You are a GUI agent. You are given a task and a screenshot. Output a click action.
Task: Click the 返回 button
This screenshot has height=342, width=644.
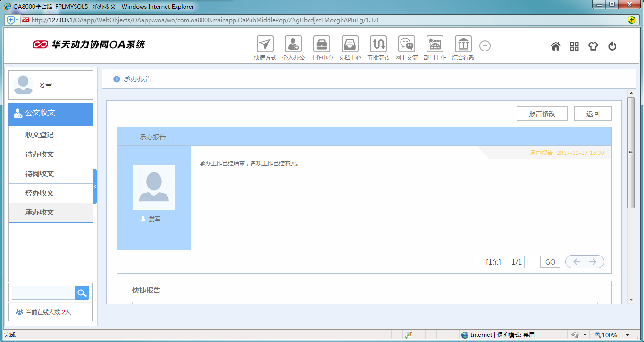593,114
